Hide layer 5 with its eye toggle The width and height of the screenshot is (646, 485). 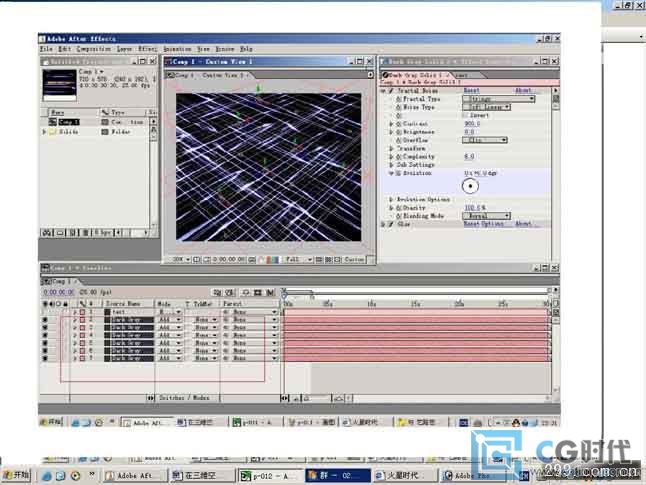coord(45,343)
